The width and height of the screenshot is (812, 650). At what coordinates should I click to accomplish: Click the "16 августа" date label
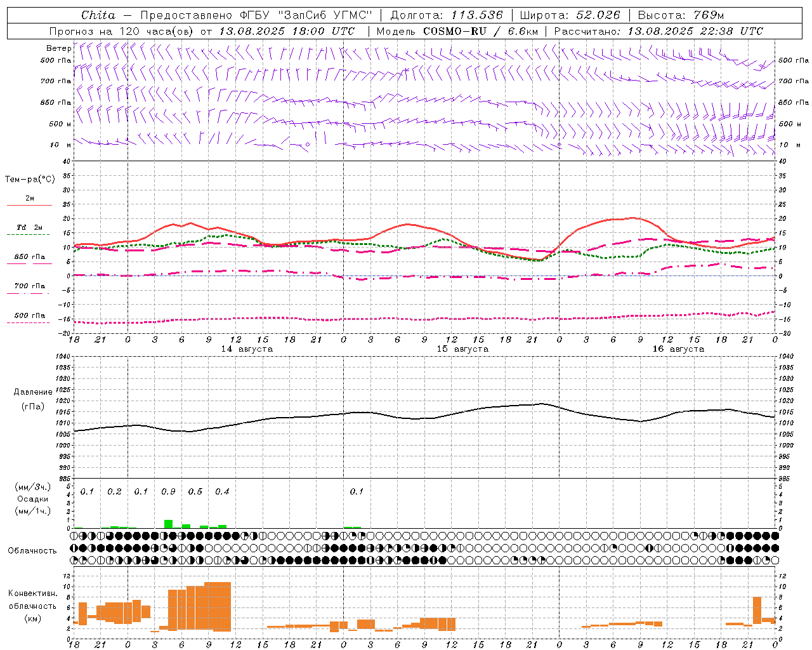click(x=678, y=349)
